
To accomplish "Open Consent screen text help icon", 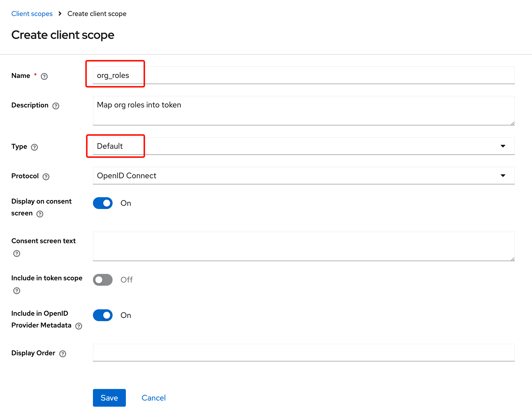I will (x=17, y=253).
